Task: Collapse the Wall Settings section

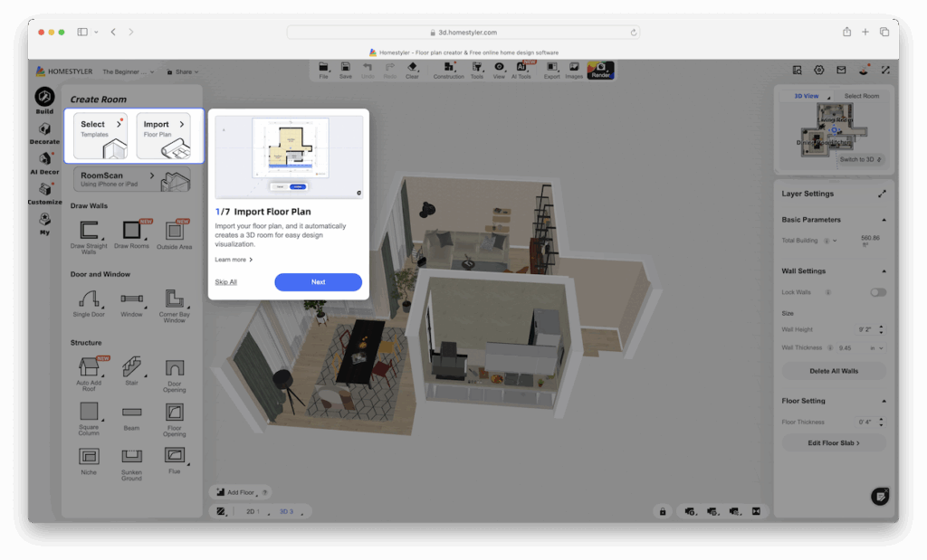Action: (885, 271)
